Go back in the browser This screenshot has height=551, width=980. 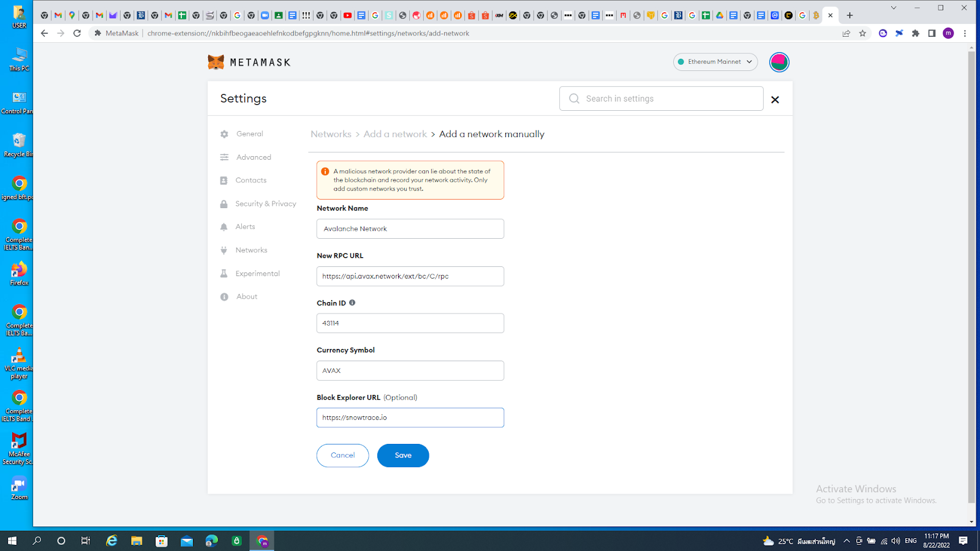pyautogui.click(x=44, y=33)
